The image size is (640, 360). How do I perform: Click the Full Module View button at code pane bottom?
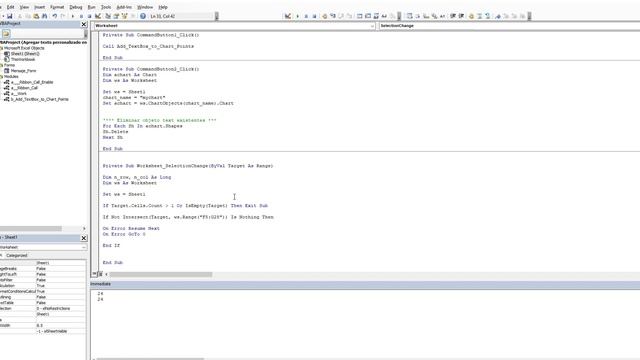pyautogui.click(x=100, y=274)
